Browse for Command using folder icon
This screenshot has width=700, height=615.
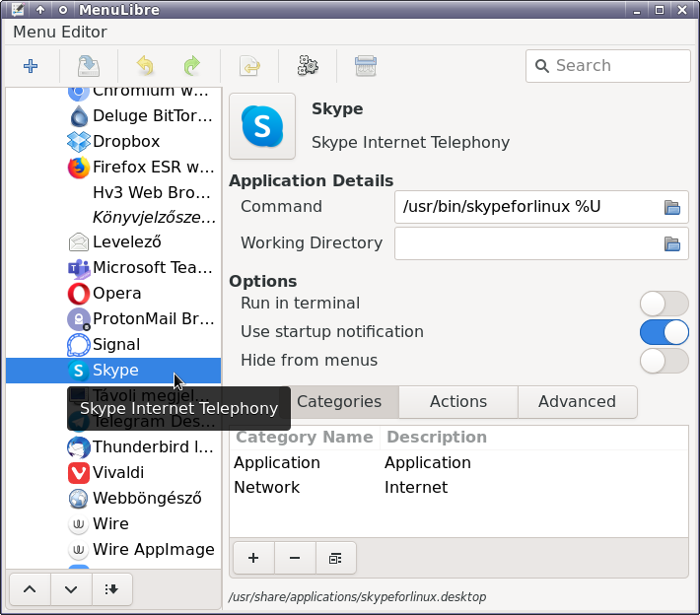point(671,207)
